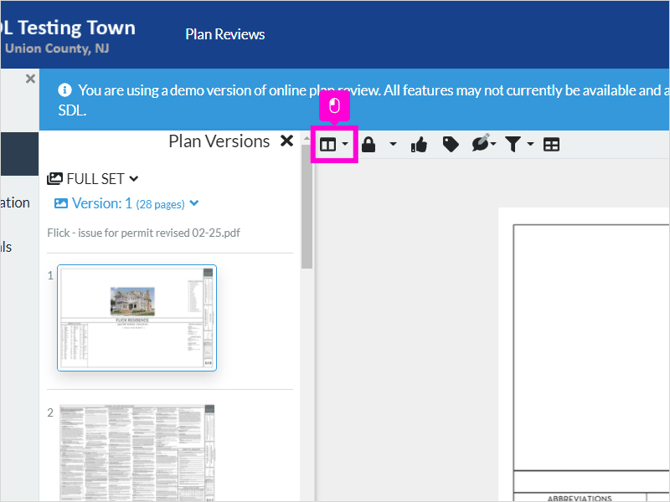Open the Plan Reviews menu
The image size is (670, 502).
point(225,34)
